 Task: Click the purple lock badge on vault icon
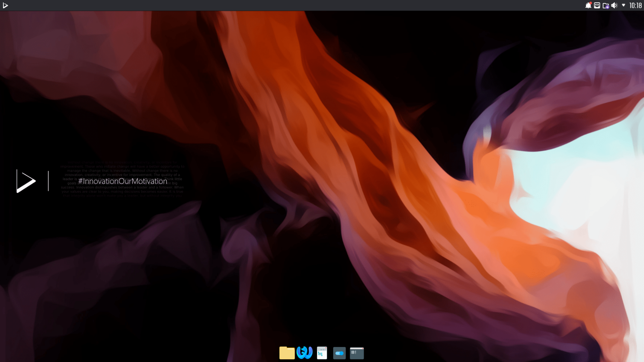point(607,7)
